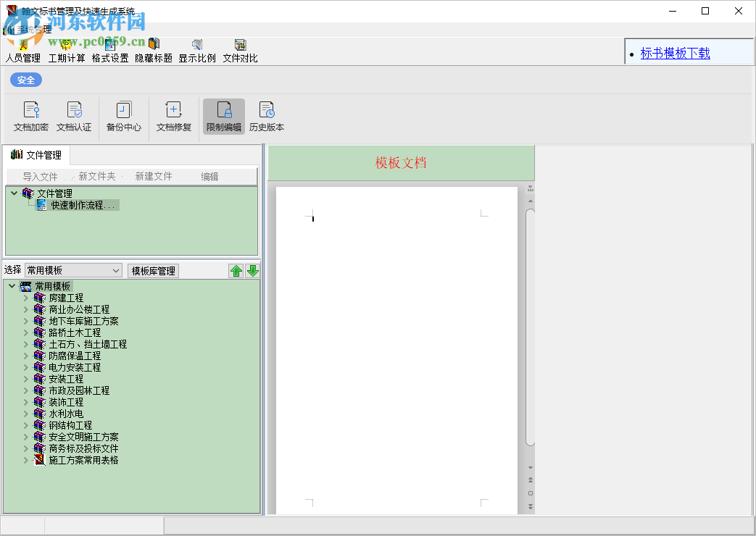The width and height of the screenshot is (756, 536).
Task: Click document scrollbar down arrow
Action: tap(531, 468)
